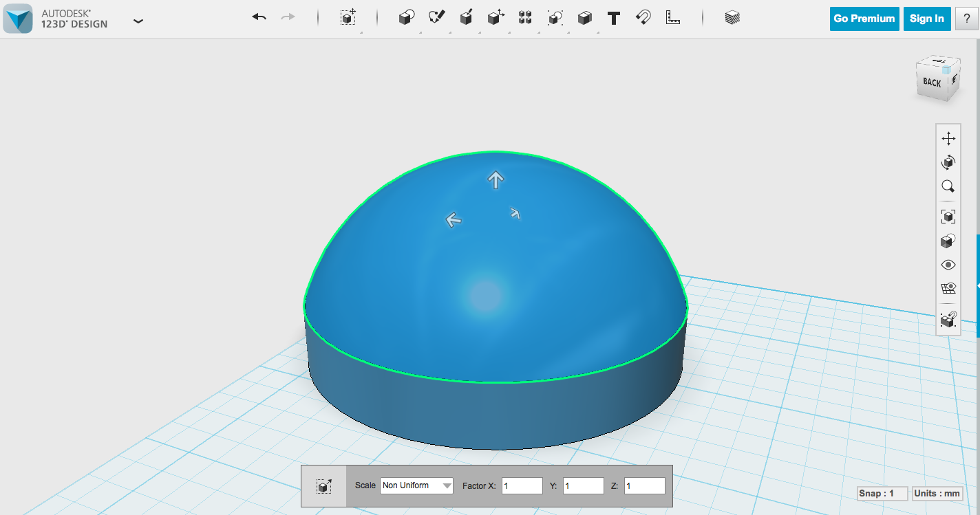
Task: Open the Material stacked-layers dropdown
Action: coord(732,19)
